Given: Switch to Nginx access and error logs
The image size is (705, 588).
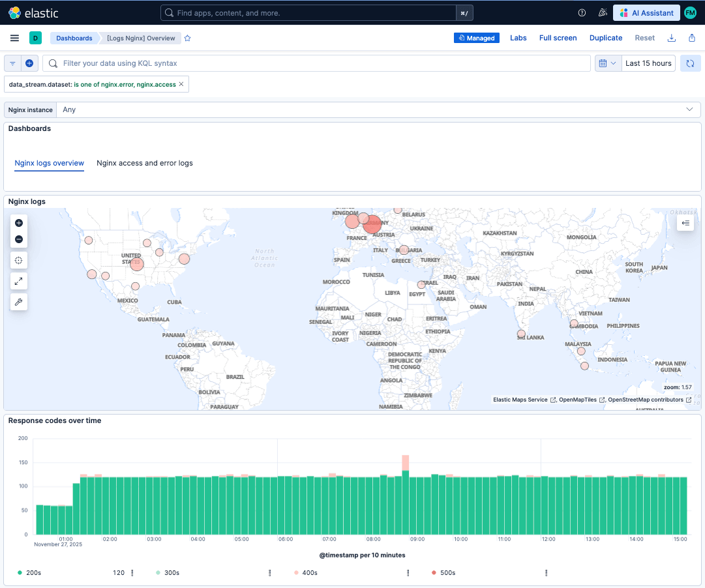Looking at the screenshot, I should pos(145,163).
